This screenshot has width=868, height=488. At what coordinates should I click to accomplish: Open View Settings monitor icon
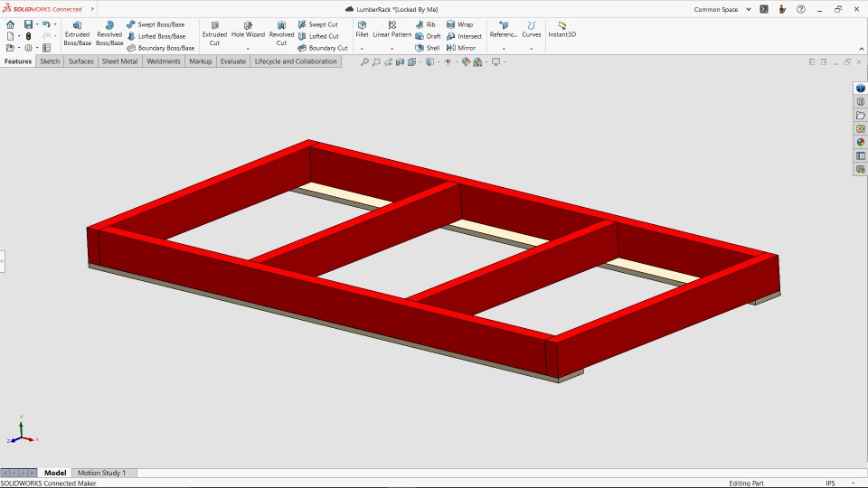[496, 62]
